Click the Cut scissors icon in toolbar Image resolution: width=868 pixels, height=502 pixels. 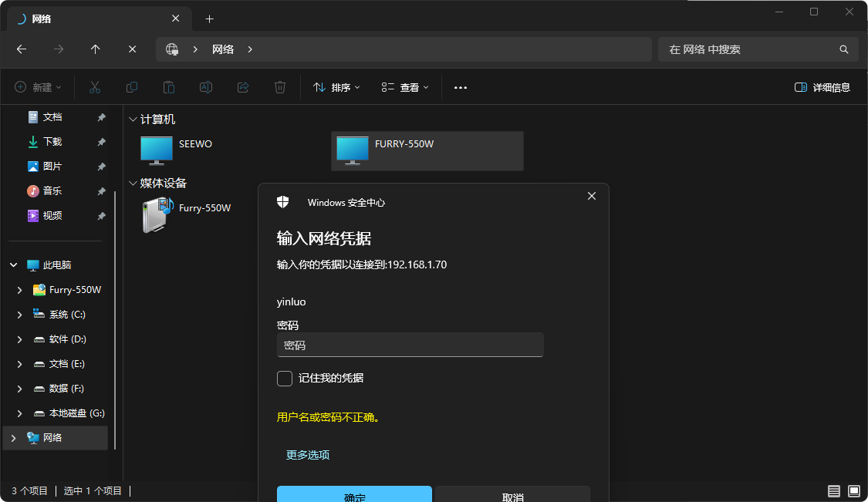tap(95, 88)
